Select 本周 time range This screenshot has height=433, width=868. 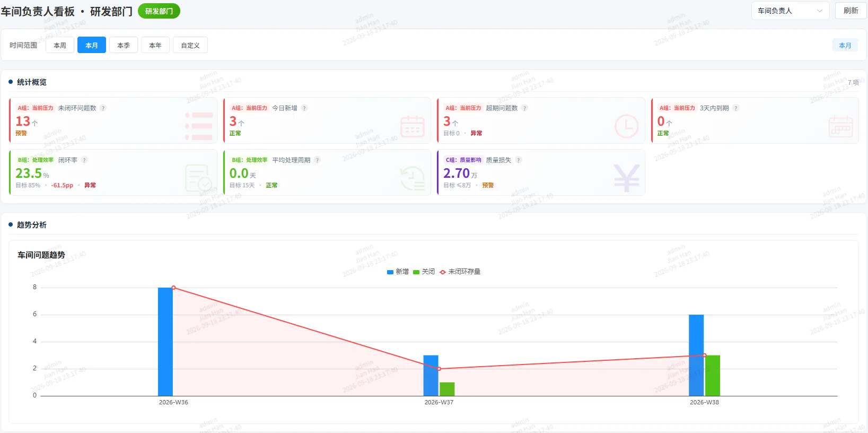coord(60,45)
